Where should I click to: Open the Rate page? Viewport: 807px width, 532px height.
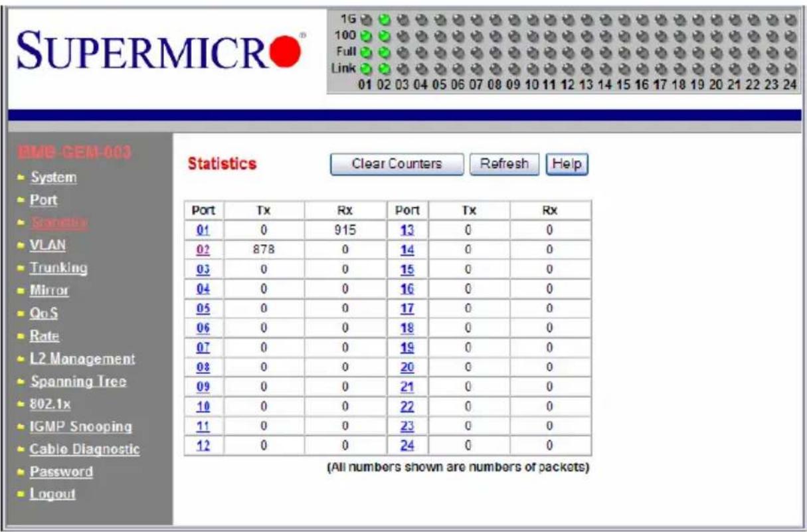(x=45, y=335)
